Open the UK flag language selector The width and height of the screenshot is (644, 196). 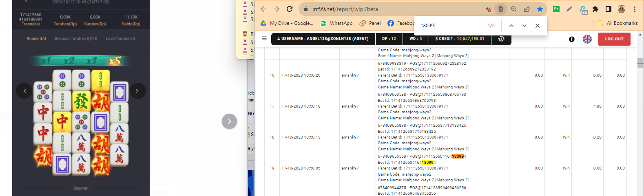point(587,39)
